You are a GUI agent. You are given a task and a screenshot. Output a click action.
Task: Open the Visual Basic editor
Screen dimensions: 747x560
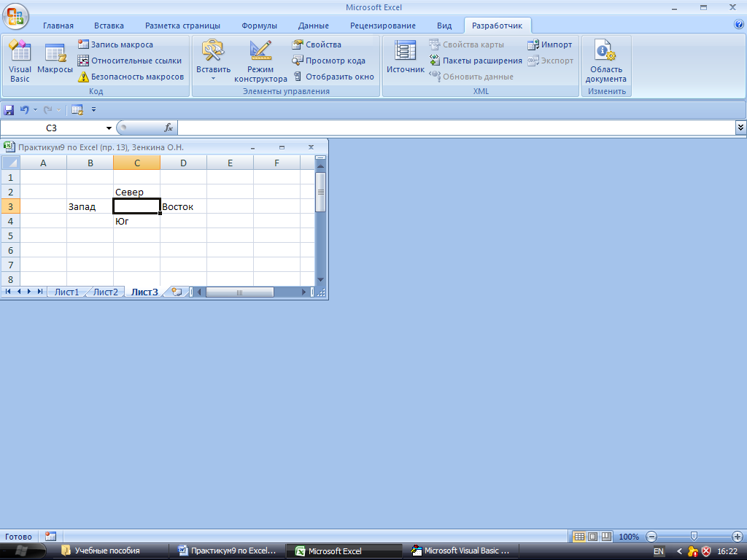[x=20, y=61]
